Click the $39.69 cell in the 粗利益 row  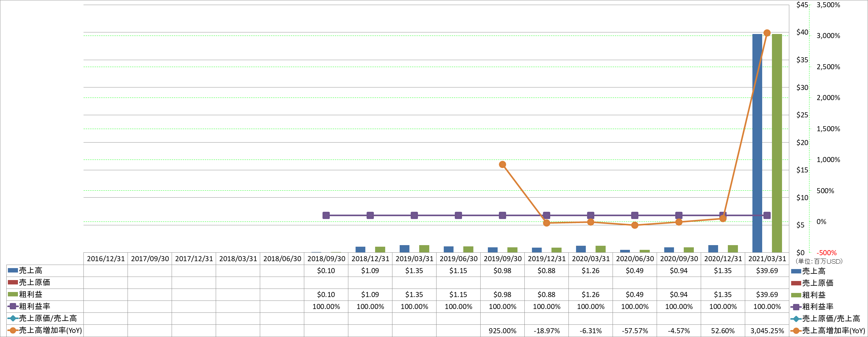767,295
